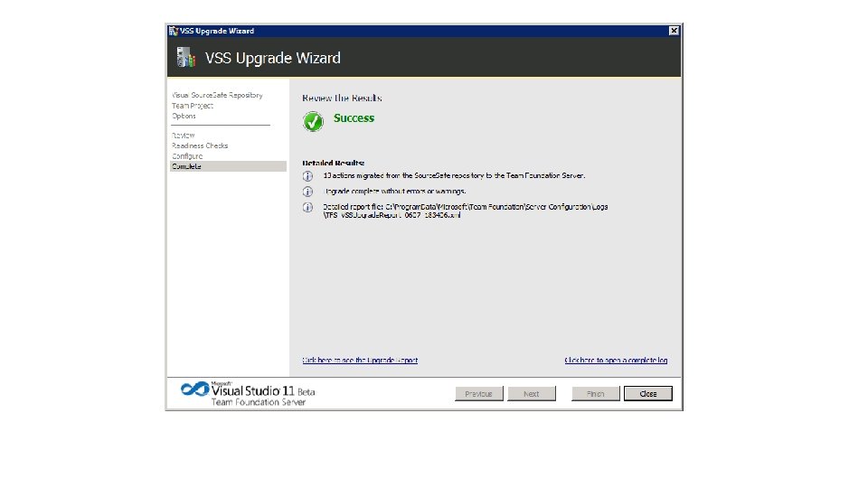Viewport: 868px width, 488px height.
Task: Click upgrade complete without errors text
Action: point(395,191)
